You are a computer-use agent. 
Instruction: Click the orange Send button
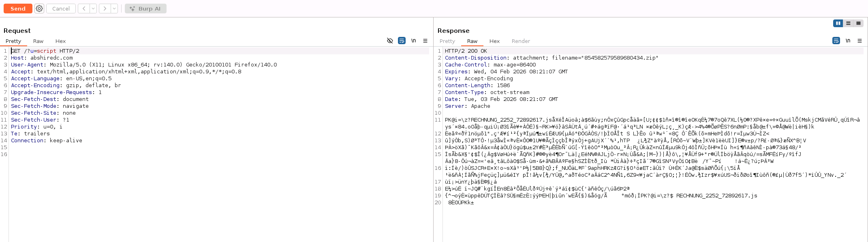18,9
